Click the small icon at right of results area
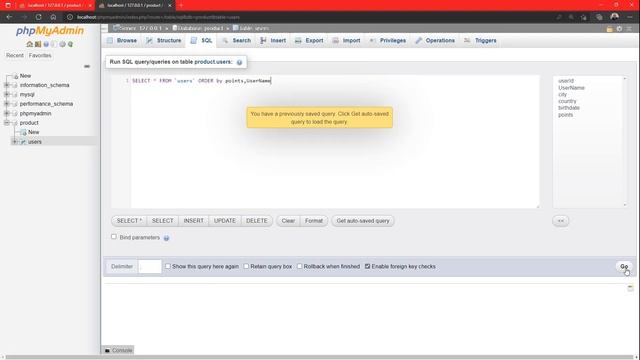This screenshot has height=360, width=640. [630, 288]
